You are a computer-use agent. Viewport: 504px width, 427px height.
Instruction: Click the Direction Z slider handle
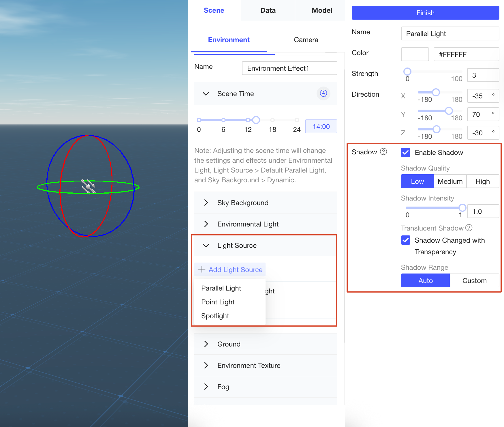tap(437, 129)
